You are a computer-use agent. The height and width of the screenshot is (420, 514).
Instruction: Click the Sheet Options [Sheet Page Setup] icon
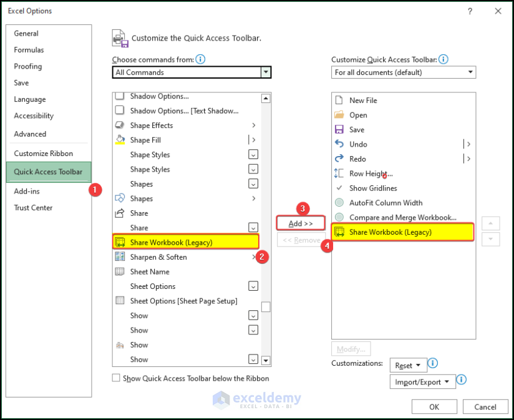(120, 301)
